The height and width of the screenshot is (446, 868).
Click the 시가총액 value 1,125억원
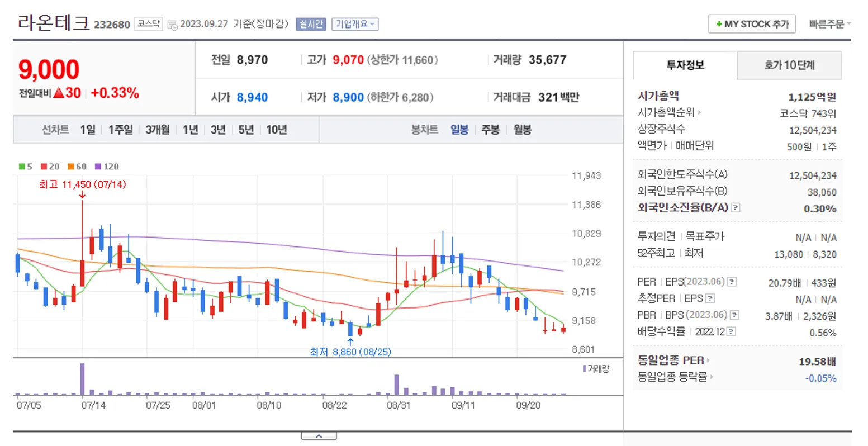coord(812,97)
